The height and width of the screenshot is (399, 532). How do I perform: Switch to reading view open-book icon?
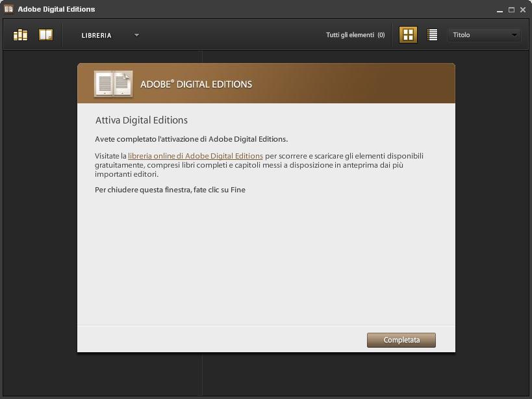click(x=46, y=34)
